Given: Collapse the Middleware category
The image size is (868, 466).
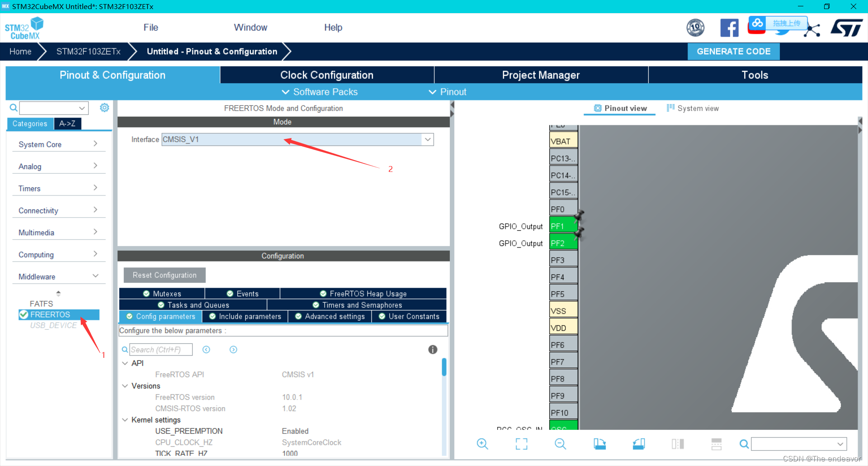Looking at the screenshot, I should coord(58,276).
